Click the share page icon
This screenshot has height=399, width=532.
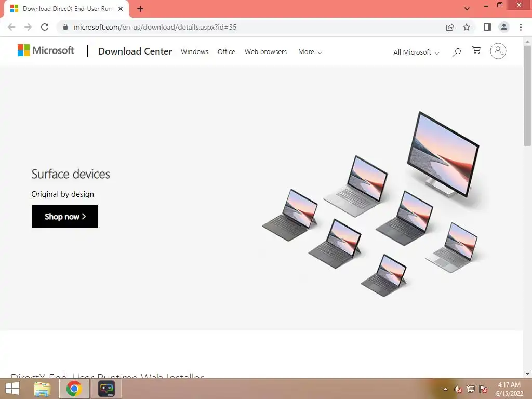coord(450,27)
